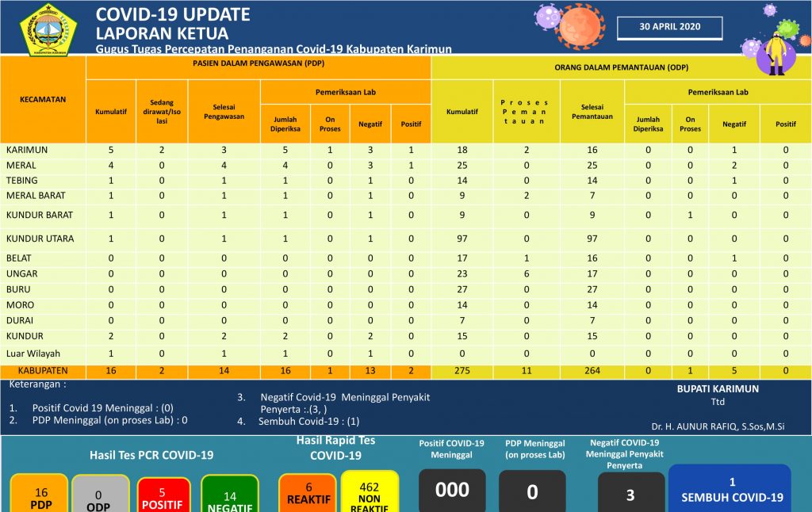Select the Pasien Dalam Pengawasan (PDP) header
Viewport: 812px width, 512px height.
[258, 68]
